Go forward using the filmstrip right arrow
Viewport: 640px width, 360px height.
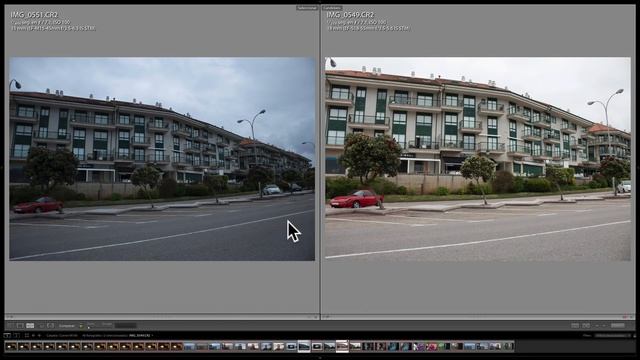pyautogui.click(x=39, y=336)
